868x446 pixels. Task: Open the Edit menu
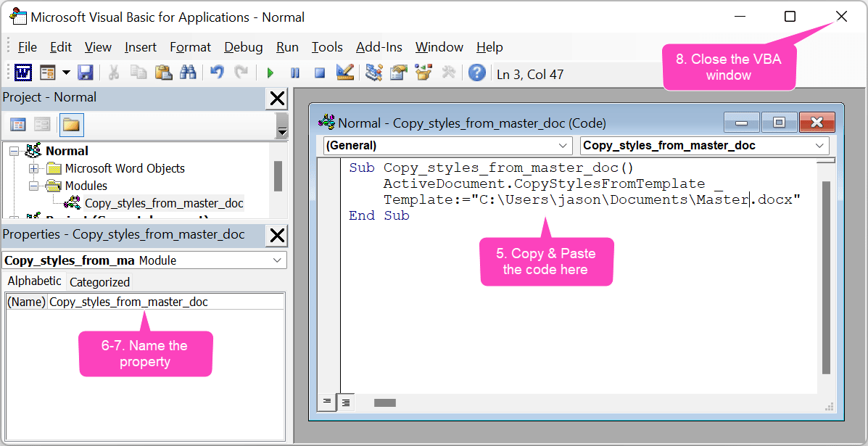click(x=61, y=47)
